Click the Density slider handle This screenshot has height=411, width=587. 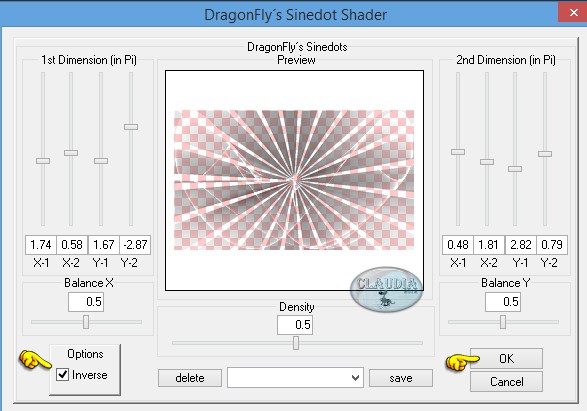click(x=296, y=343)
